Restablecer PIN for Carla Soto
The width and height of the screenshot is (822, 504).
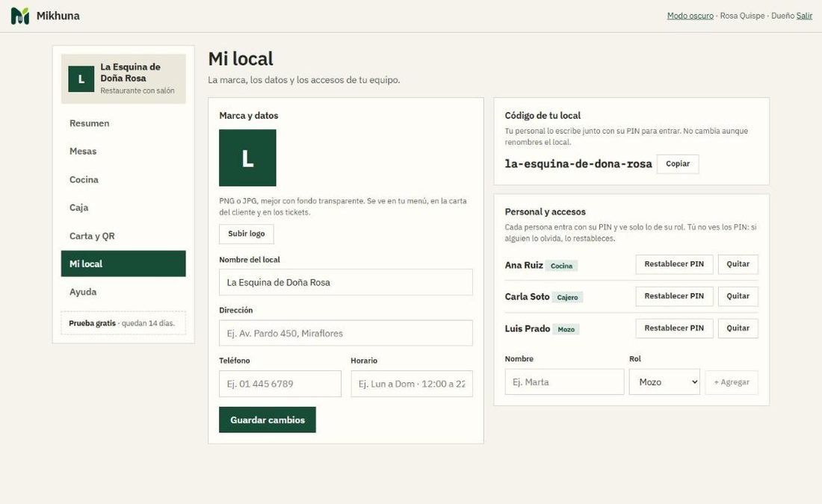coord(674,296)
